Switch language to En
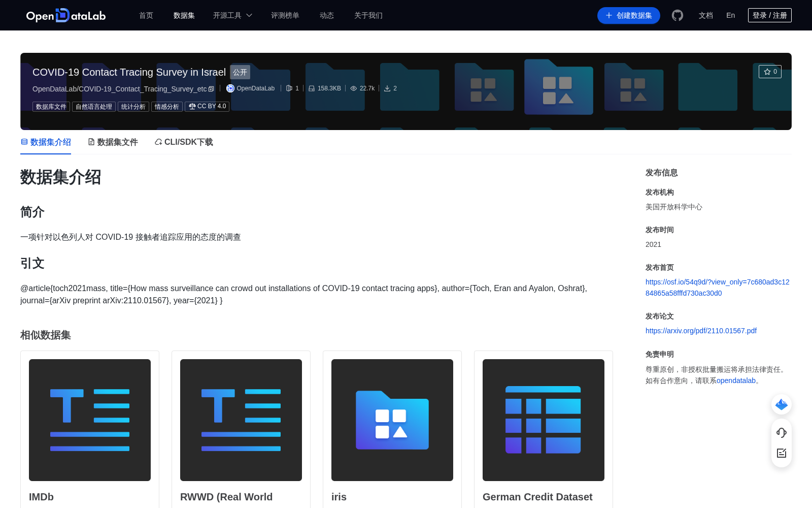The height and width of the screenshot is (508, 812). click(x=731, y=15)
